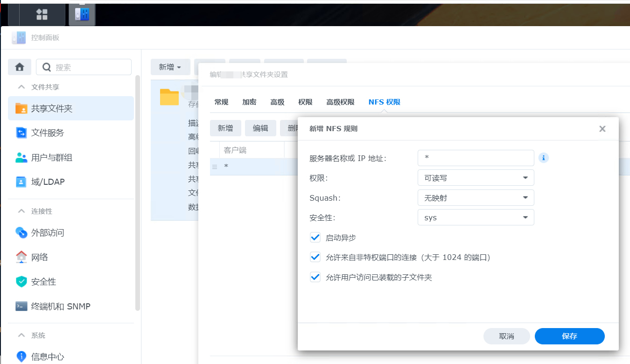Viewport: 630px width, 364px height.
Task: Collapse the 文件共享 section
Action: pos(21,87)
